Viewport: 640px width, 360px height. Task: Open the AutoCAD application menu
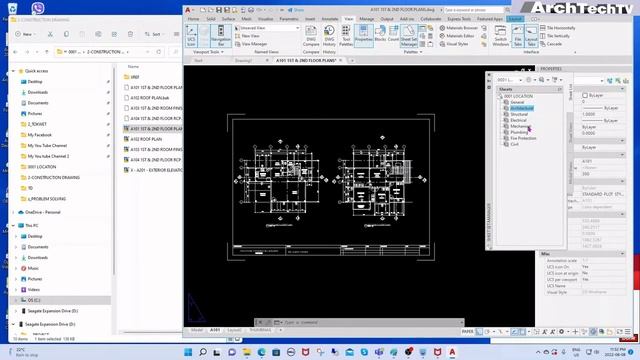188,10
